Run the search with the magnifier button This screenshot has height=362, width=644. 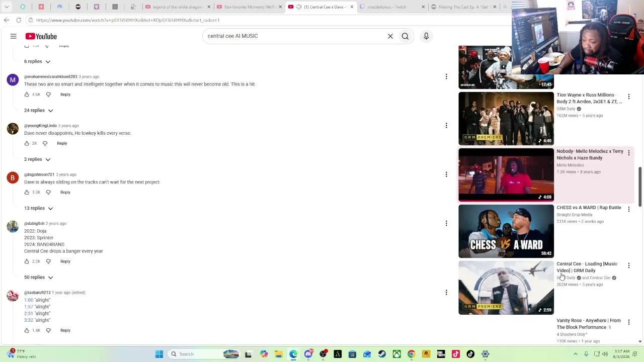pyautogui.click(x=405, y=36)
